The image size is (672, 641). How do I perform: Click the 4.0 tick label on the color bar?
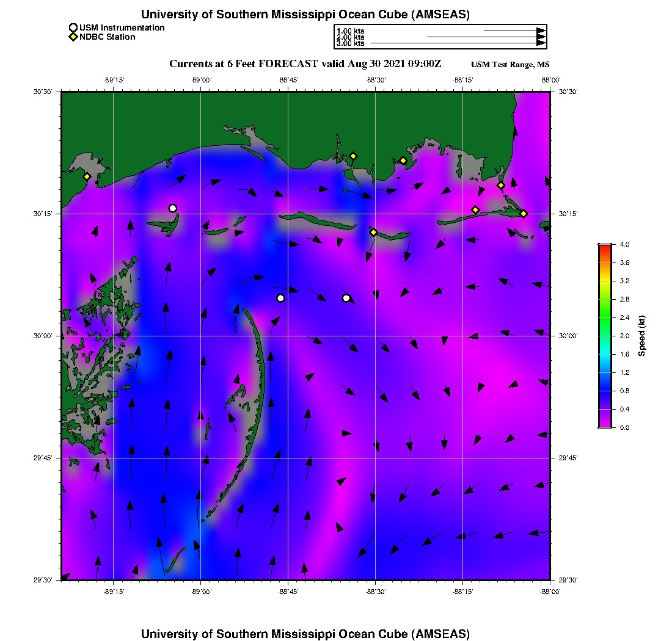(x=624, y=244)
